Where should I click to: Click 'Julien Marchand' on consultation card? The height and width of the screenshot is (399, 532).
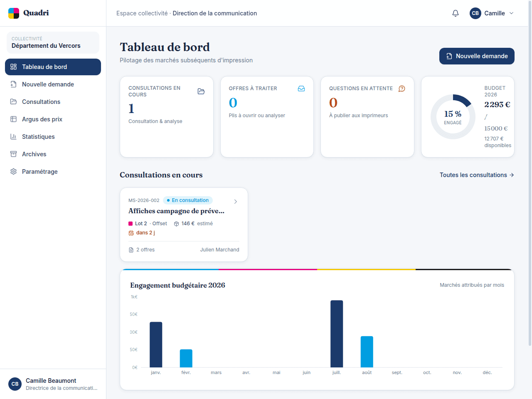(x=220, y=250)
